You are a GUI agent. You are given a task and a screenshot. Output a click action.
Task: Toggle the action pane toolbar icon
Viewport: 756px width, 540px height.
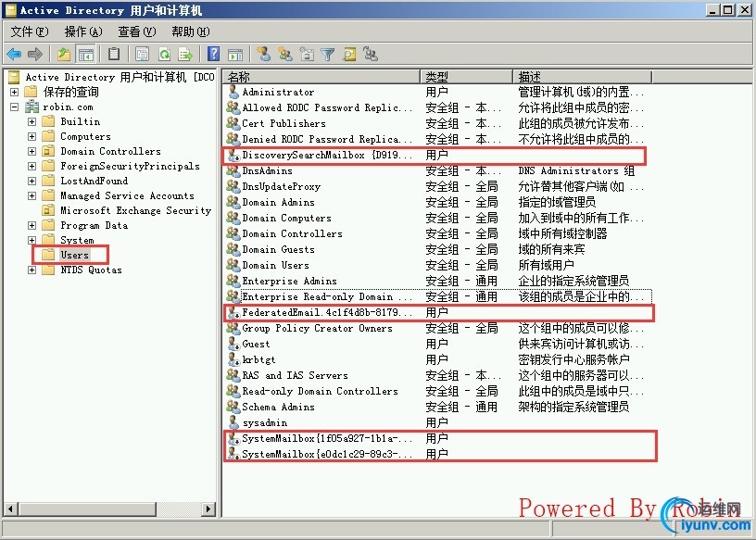pos(235,55)
